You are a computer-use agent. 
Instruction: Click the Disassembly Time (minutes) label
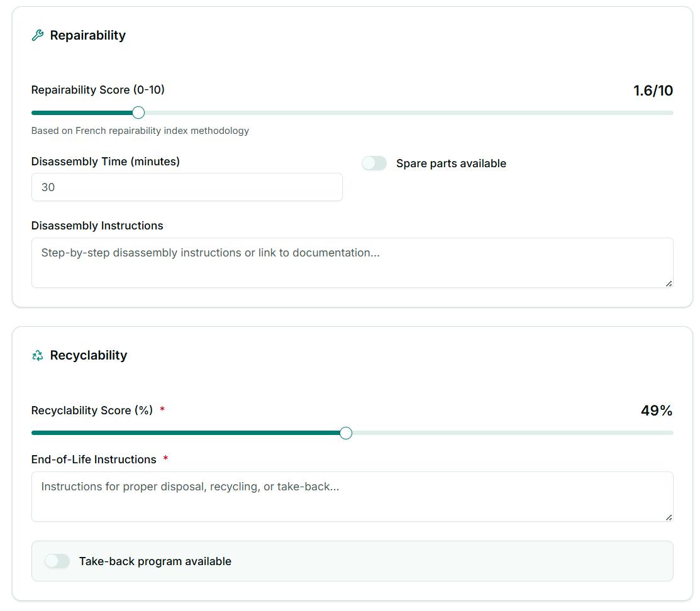[x=105, y=161]
